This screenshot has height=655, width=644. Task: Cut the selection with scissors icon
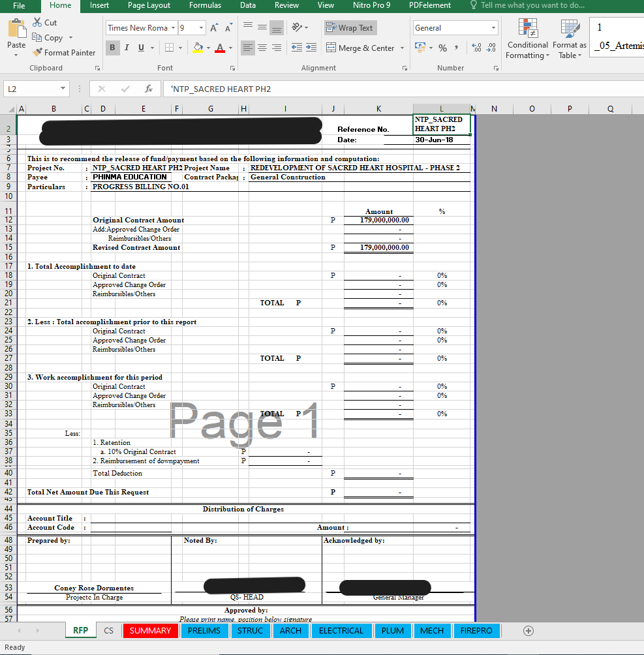coord(38,22)
